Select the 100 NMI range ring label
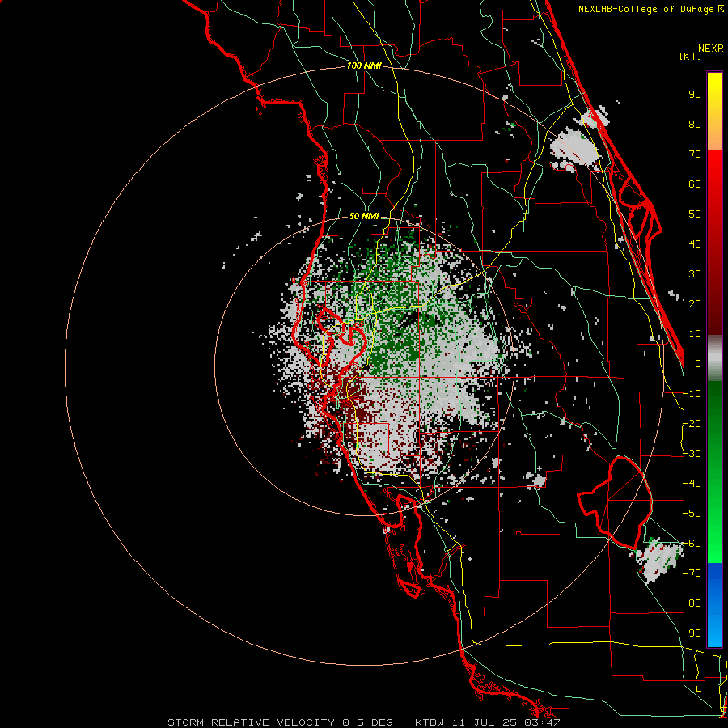Viewport: 728px width, 728px height. [x=364, y=66]
